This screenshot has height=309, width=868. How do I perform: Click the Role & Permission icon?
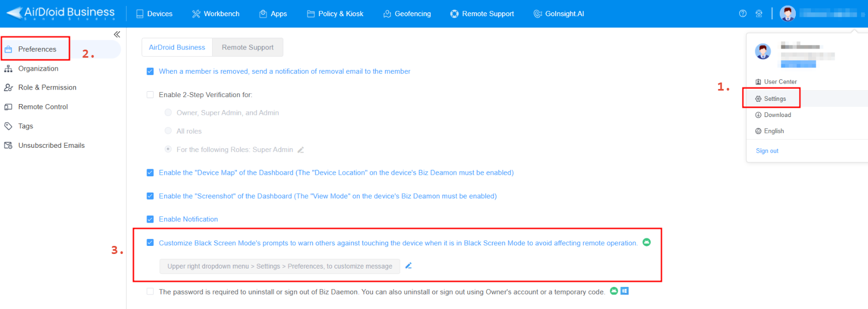8,87
